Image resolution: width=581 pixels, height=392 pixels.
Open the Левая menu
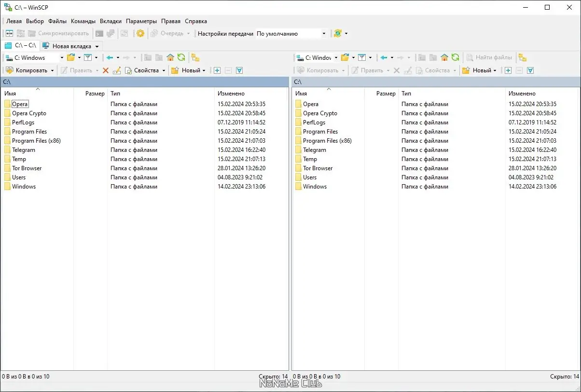coord(14,21)
